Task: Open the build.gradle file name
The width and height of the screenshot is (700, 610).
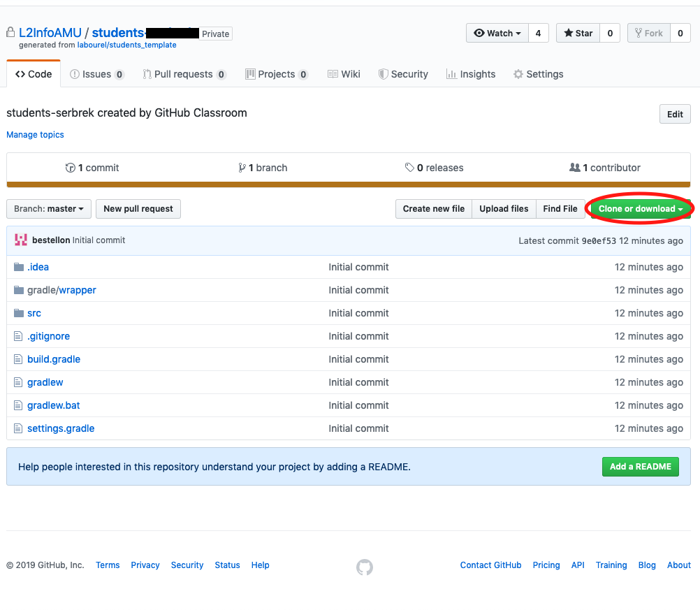Action: click(54, 359)
